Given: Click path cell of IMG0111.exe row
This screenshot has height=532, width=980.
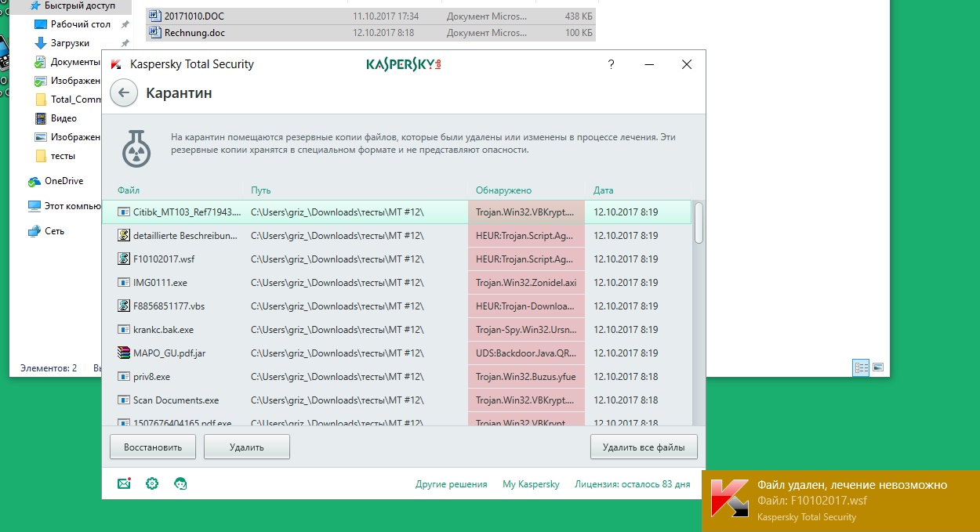Looking at the screenshot, I should [x=337, y=282].
